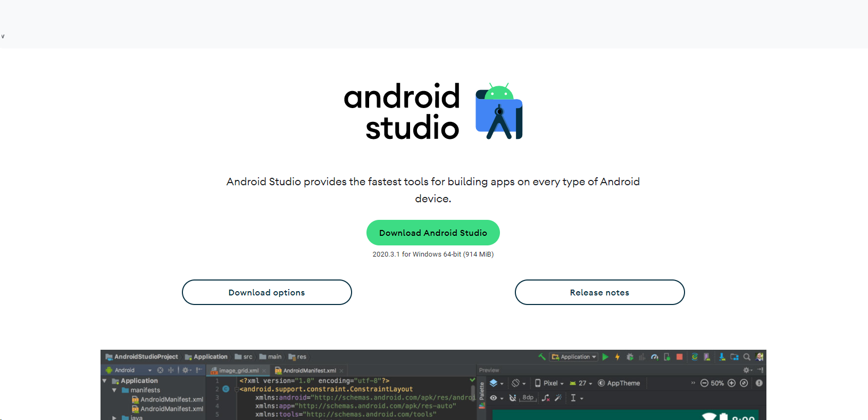Select the src breadcrumb folder
The width and height of the screenshot is (868, 420).
click(244, 357)
